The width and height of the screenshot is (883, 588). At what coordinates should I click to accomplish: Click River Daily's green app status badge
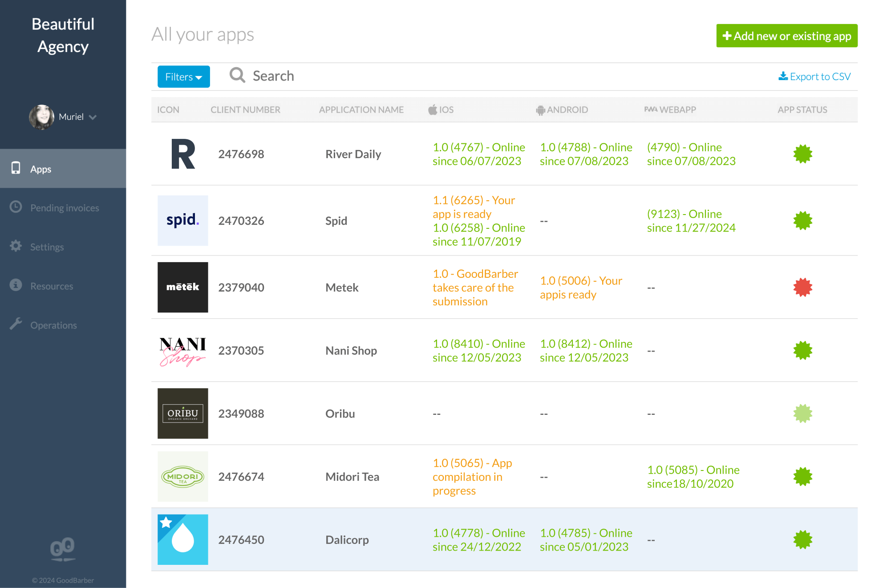802,154
